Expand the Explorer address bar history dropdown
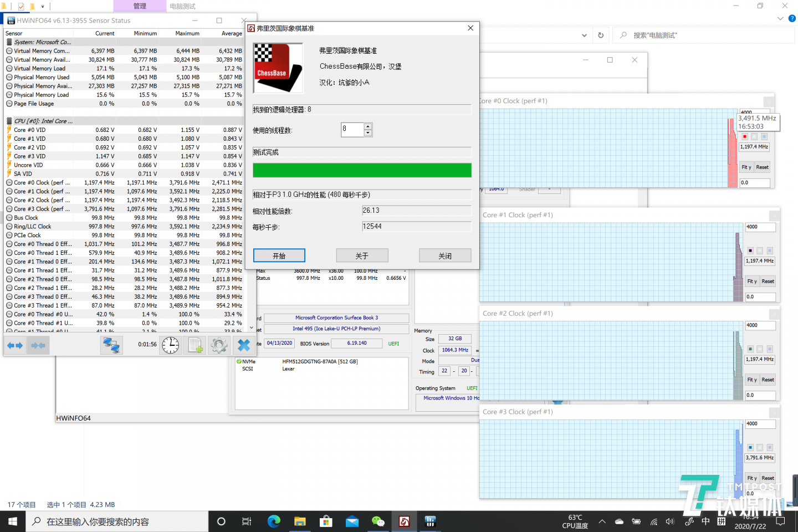The width and height of the screenshot is (798, 532). 584,35
